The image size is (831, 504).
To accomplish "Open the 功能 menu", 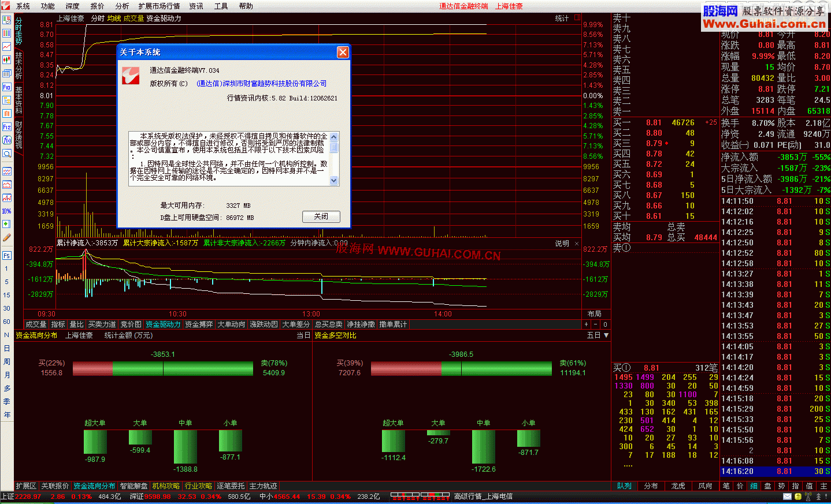I will click(x=48, y=6).
